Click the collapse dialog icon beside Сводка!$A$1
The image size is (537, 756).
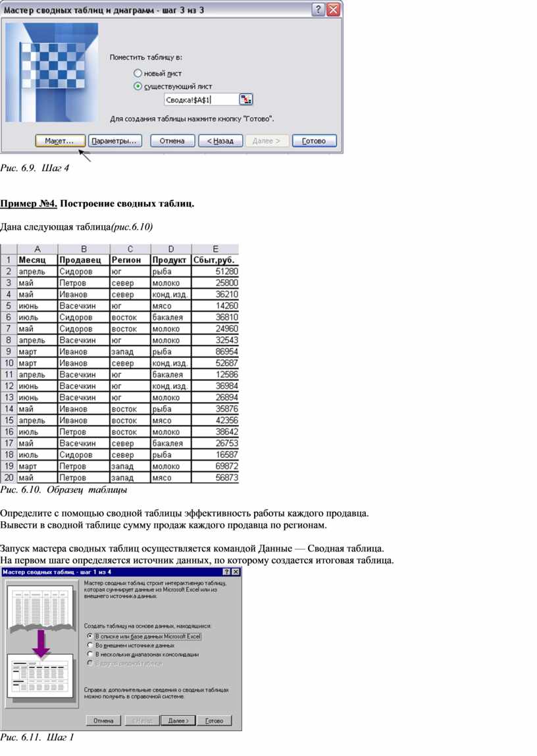(x=246, y=100)
